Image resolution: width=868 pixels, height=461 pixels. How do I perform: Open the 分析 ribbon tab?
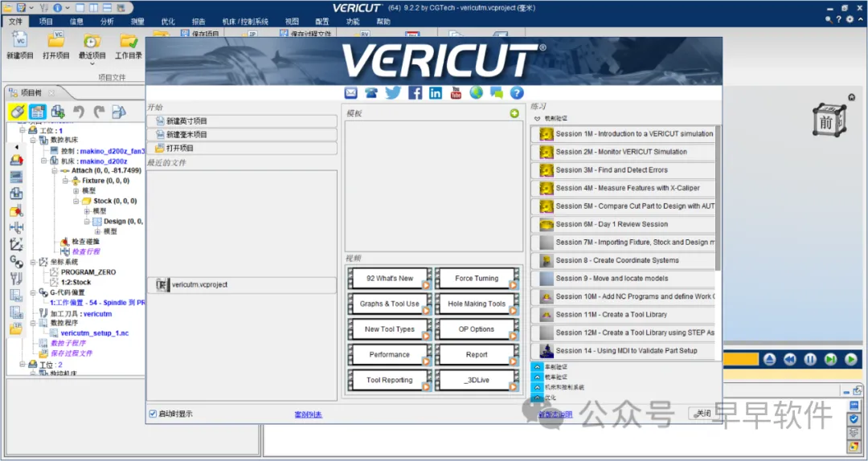(x=107, y=22)
